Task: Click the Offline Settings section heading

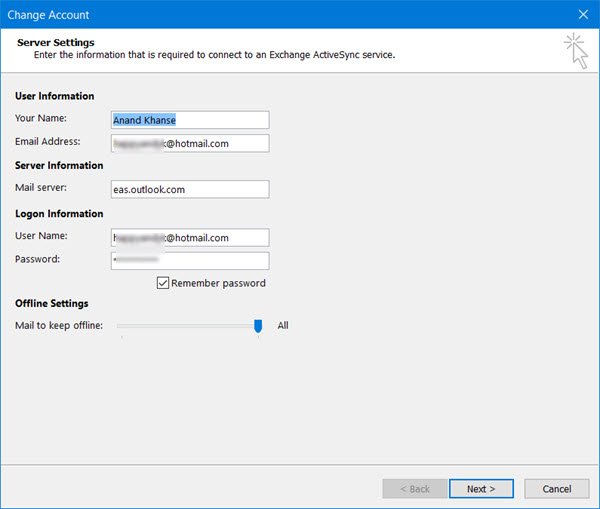Action: tap(52, 303)
